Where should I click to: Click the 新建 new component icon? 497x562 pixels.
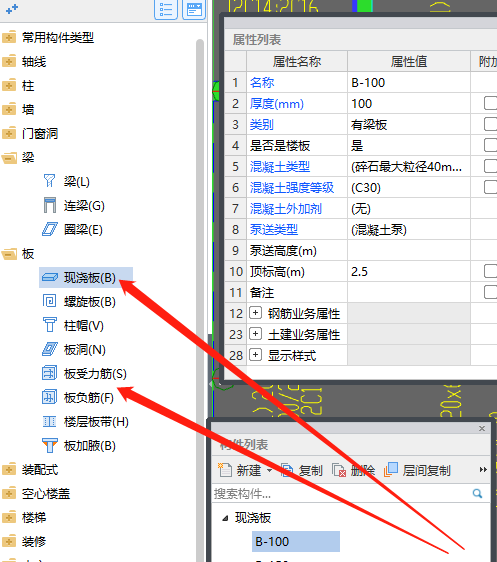click(x=225, y=470)
